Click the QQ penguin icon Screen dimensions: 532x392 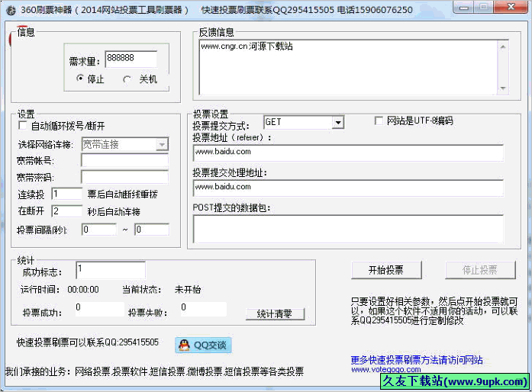(184, 345)
